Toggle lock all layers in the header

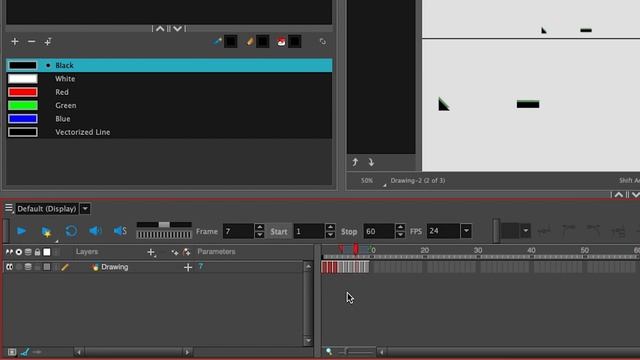pyautogui.click(x=38, y=252)
